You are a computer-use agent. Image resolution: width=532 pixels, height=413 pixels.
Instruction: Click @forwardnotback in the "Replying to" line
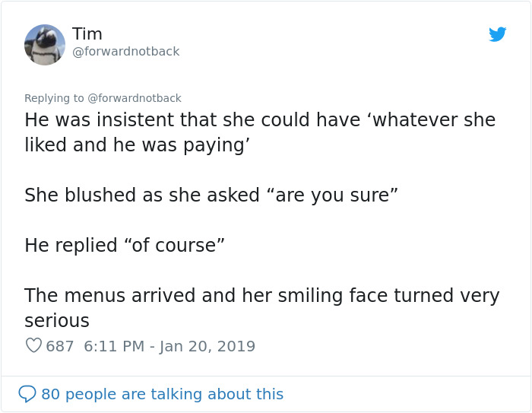(x=135, y=98)
